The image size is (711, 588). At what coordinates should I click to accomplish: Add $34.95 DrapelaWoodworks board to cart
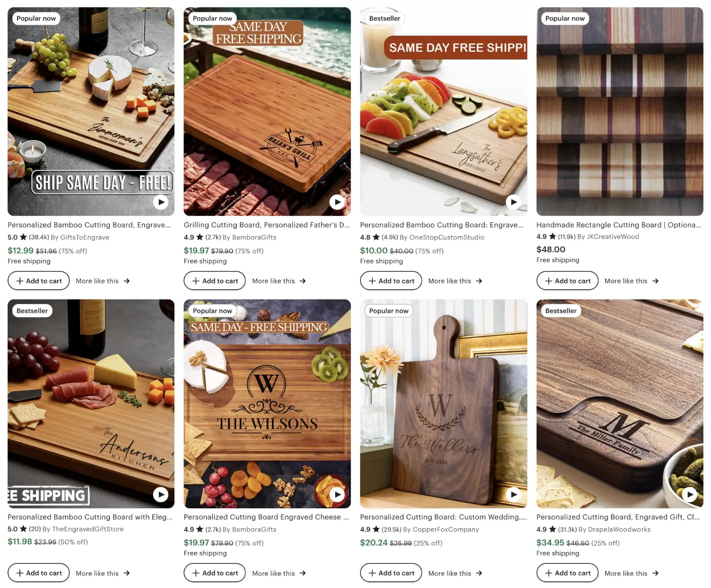pos(567,573)
